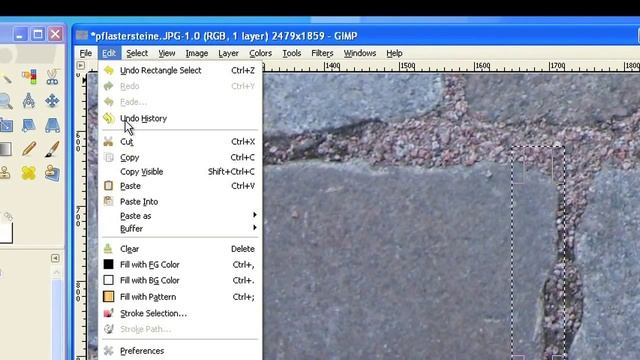The height and width of the screenshot is (360, 640).
Task: Open the View menu
Action: pos(167,53)
